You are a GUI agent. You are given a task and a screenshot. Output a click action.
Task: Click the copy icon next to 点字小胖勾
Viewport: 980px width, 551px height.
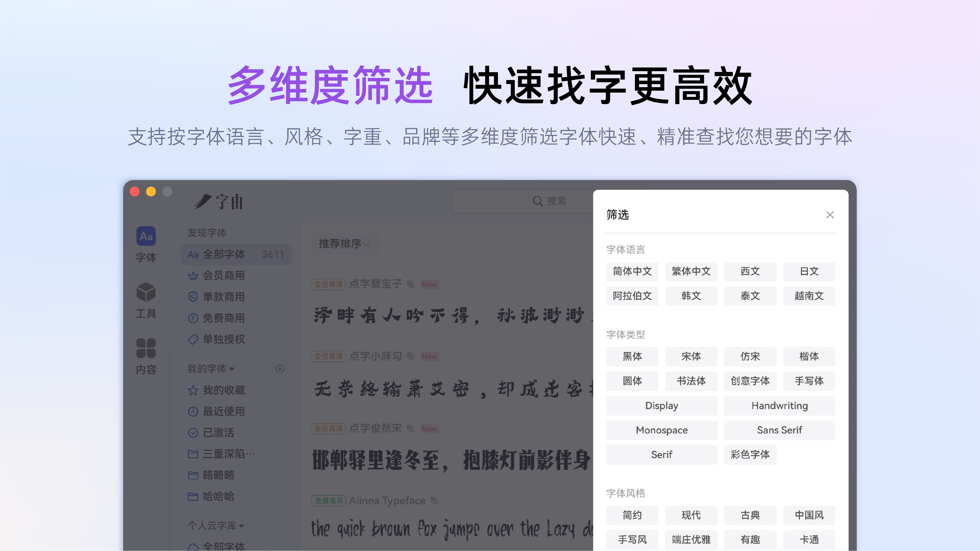pos(410,356)
